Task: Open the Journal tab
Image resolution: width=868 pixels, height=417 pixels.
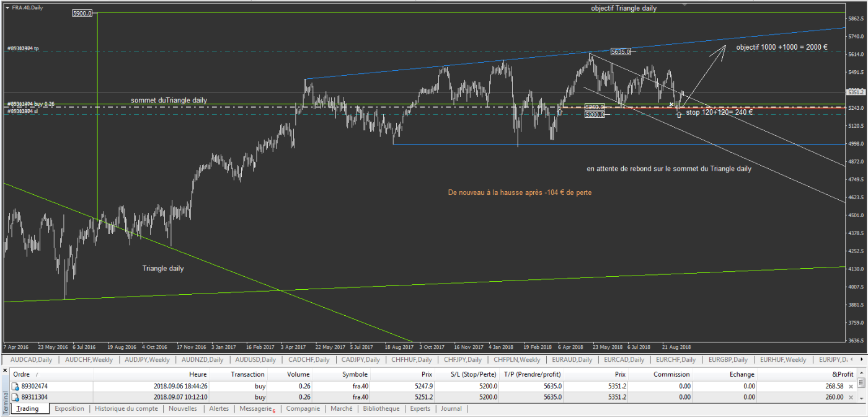Action: [451, 409]
